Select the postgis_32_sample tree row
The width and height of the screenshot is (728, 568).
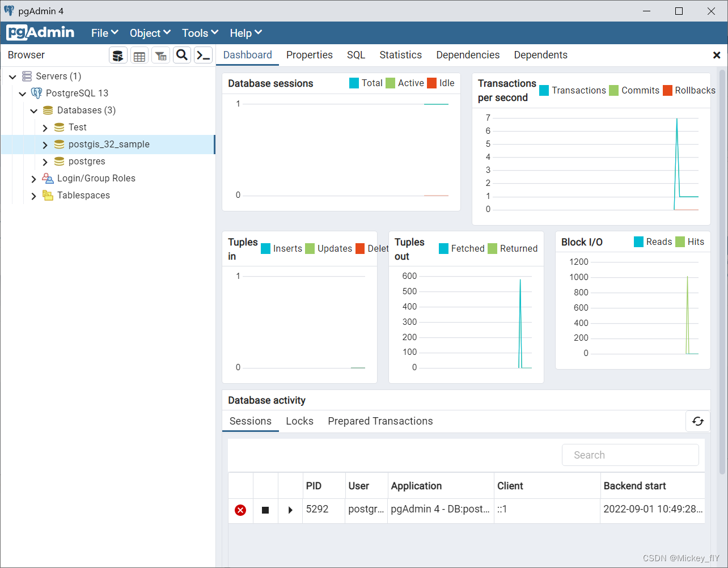click(x=108, y=145)
